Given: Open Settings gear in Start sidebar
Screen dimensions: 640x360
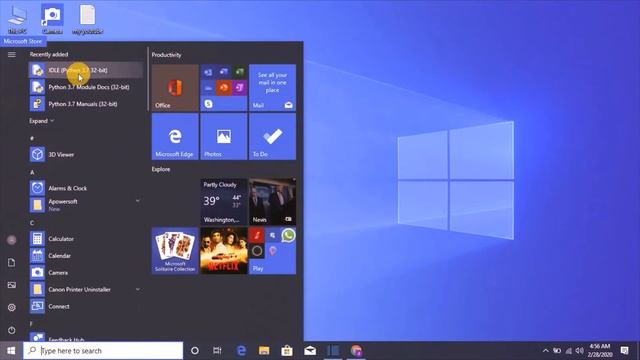Looking at the screenshot, I should click(11, 307).
